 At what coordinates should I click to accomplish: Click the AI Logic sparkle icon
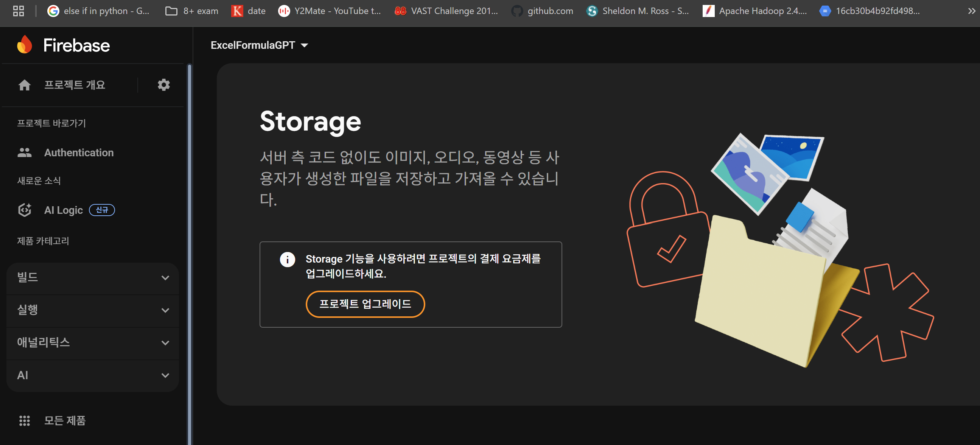tap(25, 210)
